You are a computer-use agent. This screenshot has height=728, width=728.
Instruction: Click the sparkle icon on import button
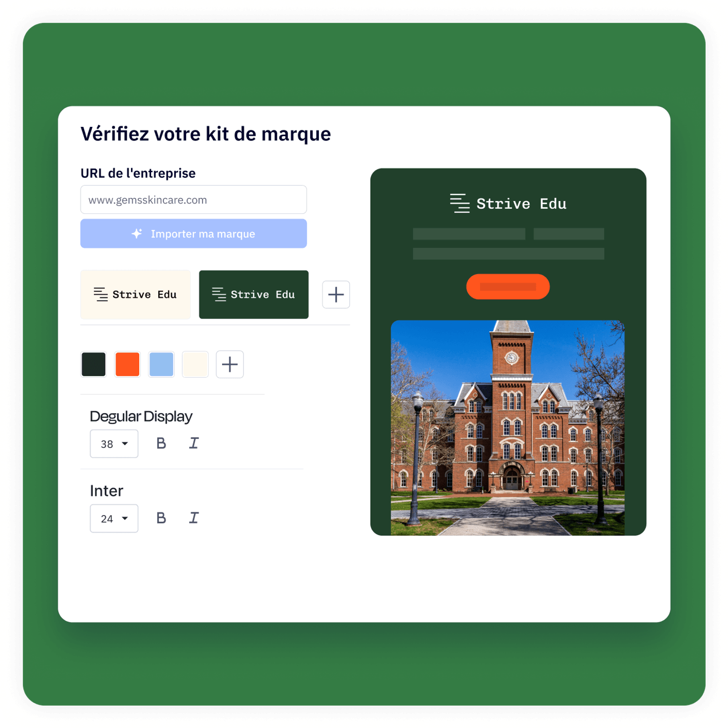137,233
